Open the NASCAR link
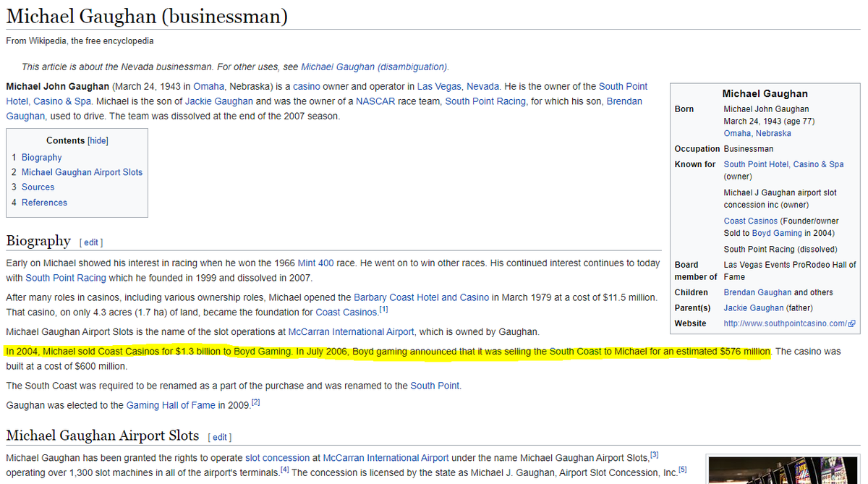868x484 pixels. coord(375,101)
